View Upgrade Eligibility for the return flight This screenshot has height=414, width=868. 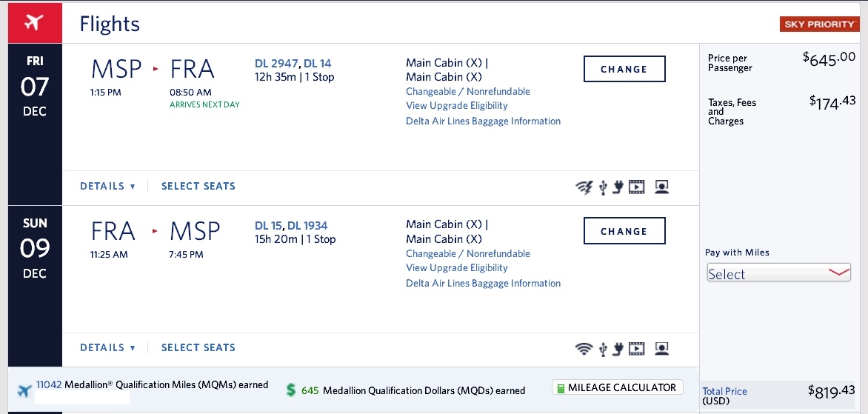(x=457, y=268)
